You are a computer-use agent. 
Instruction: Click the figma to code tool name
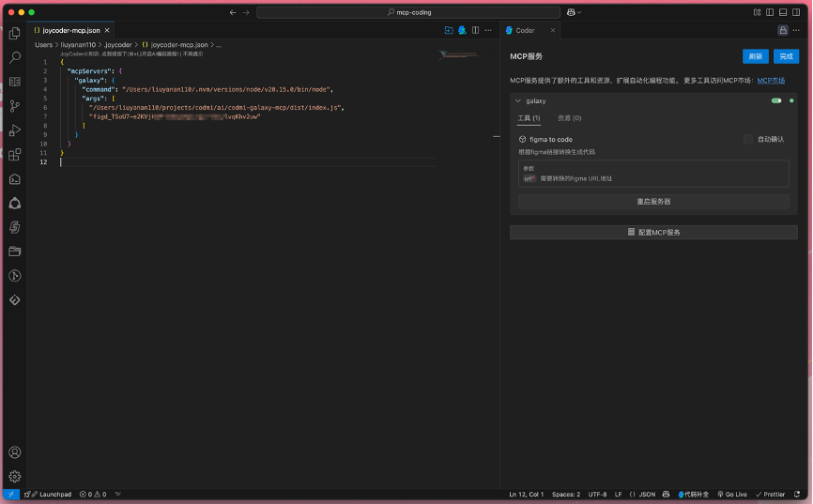551,140
